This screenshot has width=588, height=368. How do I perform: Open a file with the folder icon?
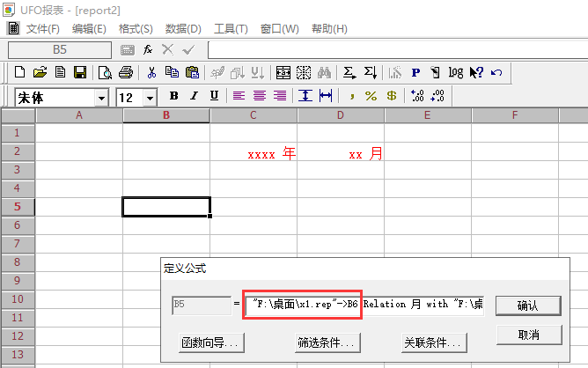(40, 72)
